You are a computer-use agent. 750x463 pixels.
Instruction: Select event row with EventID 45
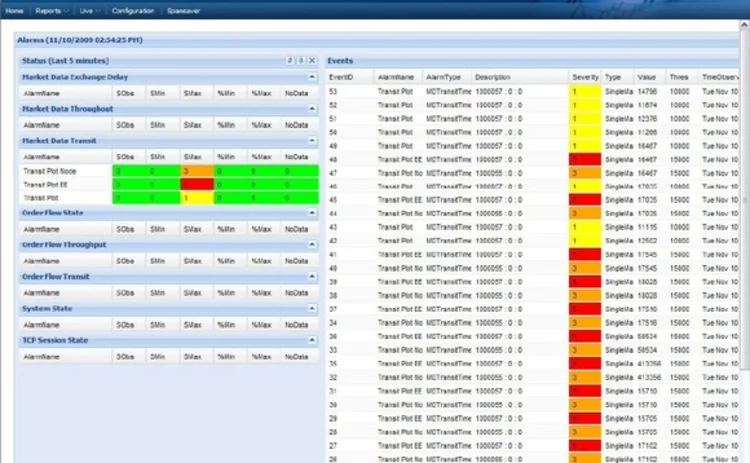point(532,200)
